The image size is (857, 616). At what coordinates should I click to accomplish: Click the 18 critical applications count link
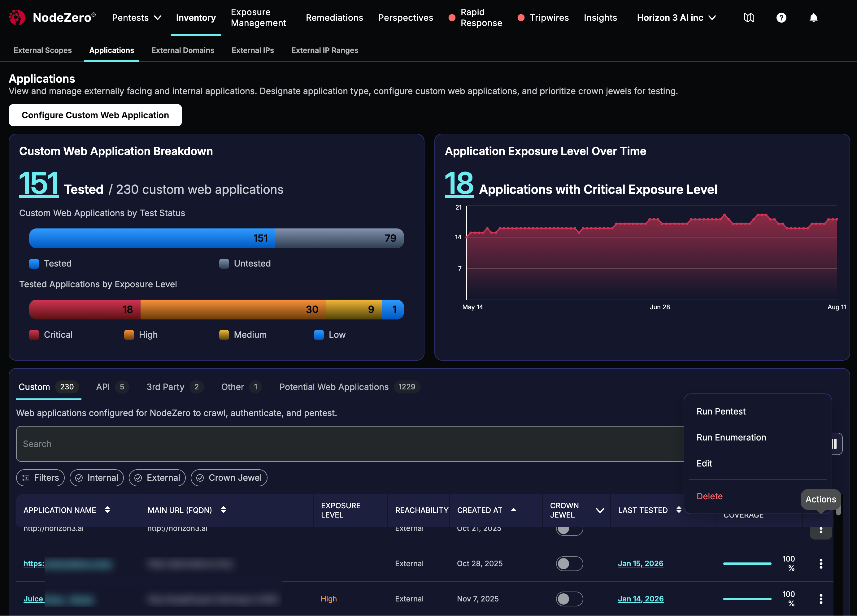459,184
